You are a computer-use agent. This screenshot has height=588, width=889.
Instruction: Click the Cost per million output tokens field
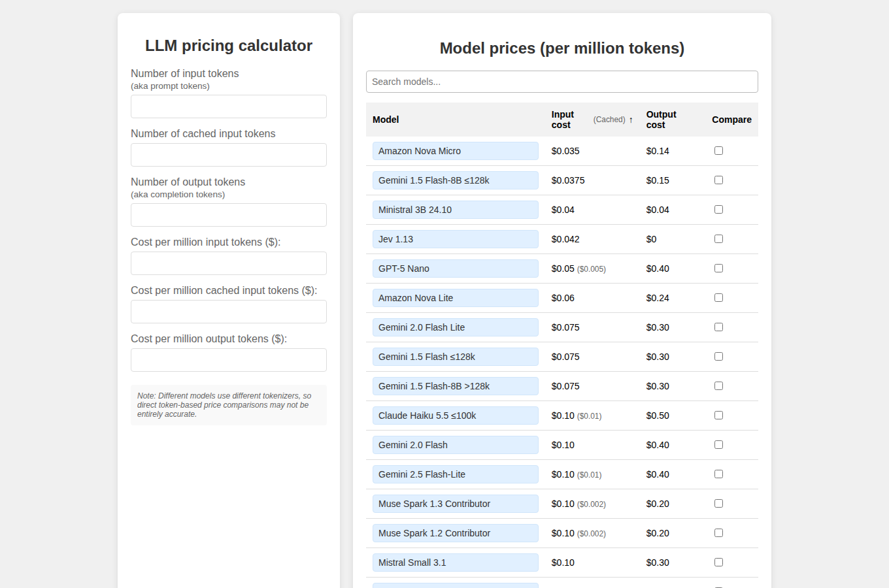[229, 360]
